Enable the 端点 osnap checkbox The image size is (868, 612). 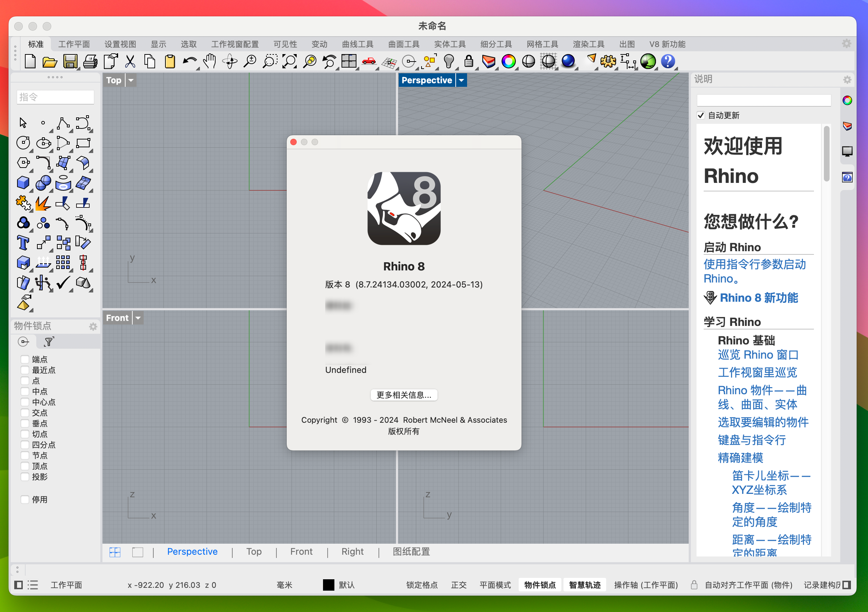(25, 359)
